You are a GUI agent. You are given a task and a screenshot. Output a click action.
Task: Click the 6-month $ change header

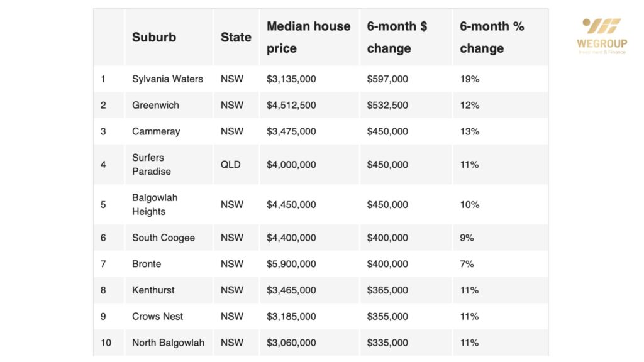[x=397, y=37]
